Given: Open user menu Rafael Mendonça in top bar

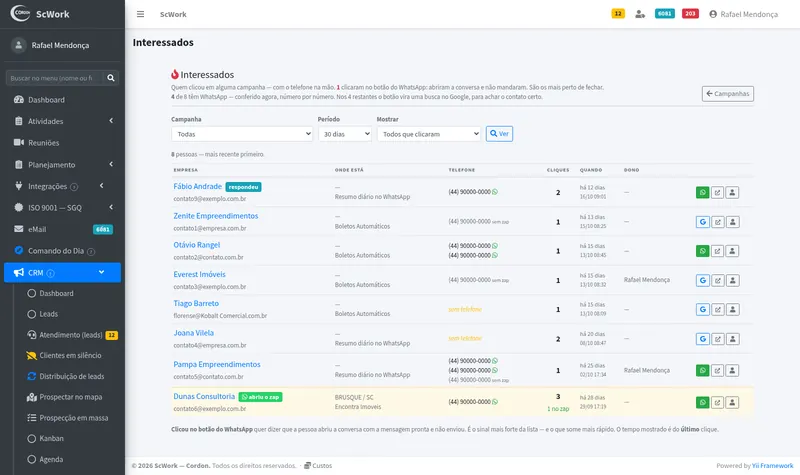Looking at the screenshot, I should pyautogui.click(x=743, y=14).
